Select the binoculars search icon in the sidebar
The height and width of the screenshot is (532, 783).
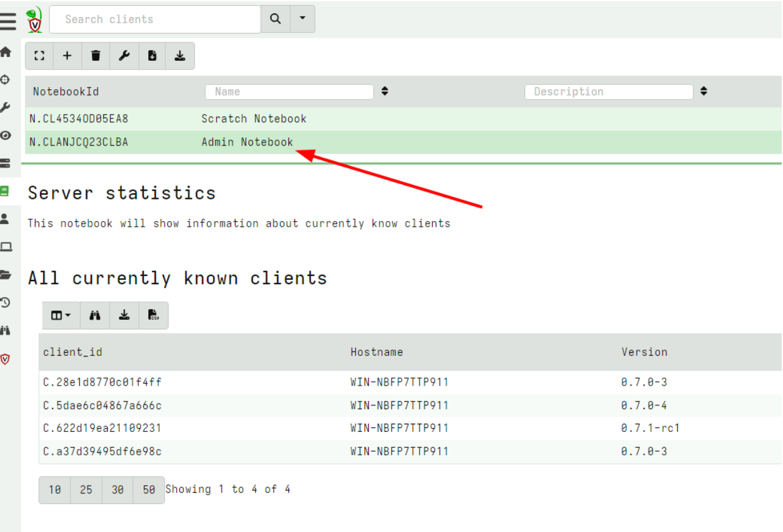click(6, 330)
